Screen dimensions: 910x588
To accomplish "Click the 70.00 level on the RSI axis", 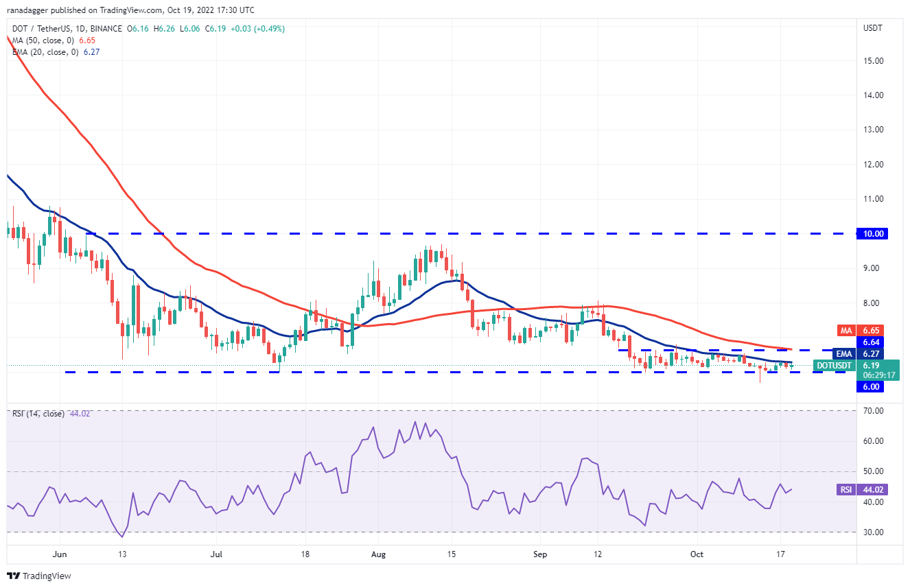I will pyautogui.click(x=872, y=411).
